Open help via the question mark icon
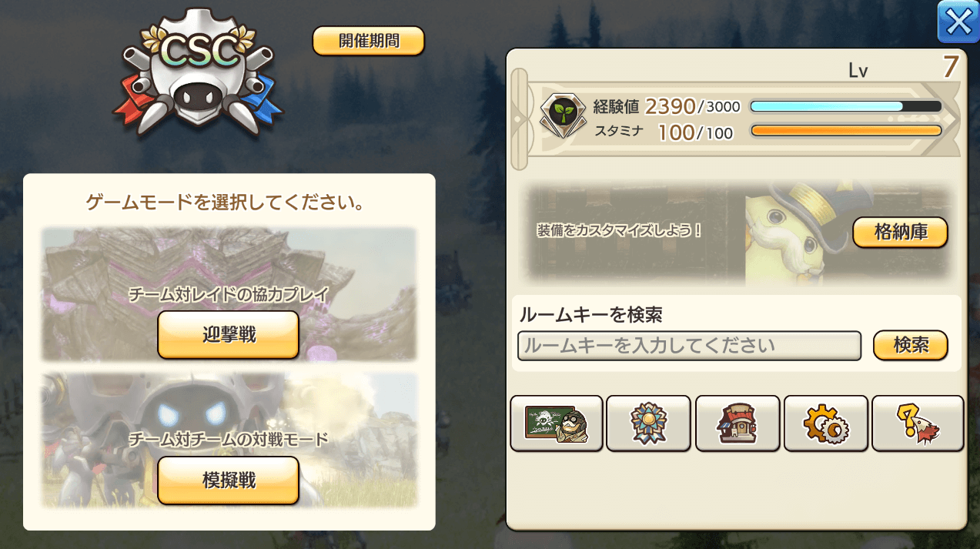Screen dimensions: 980x549 (918, 423)
